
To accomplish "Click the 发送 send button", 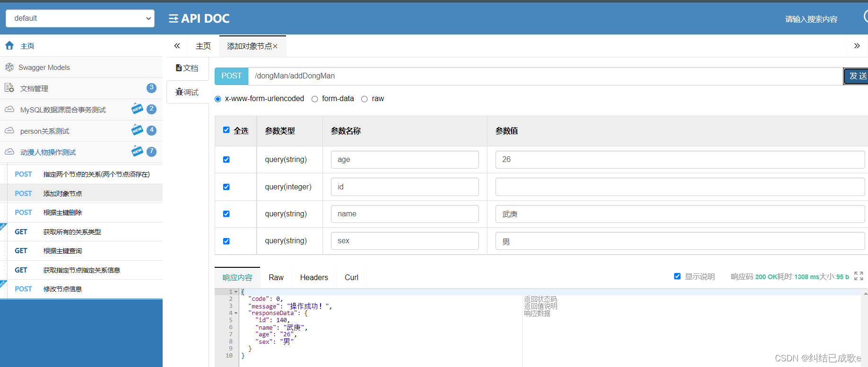I will point(856,76).
